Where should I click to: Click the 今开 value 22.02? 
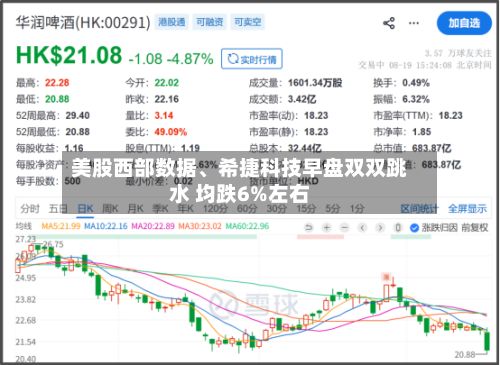167,83
